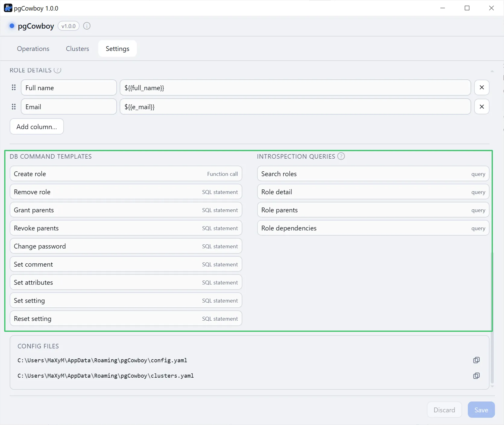Minimize the pgCowboy window
504x425 pixels.
(443, 8)
